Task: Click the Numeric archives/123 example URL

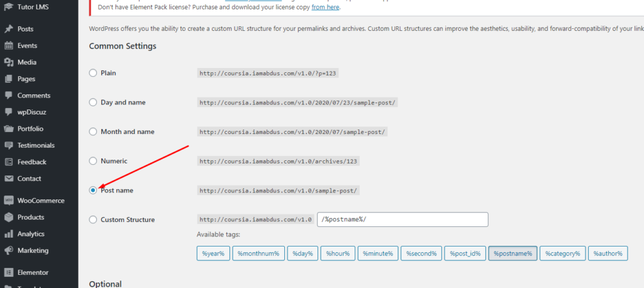Action: point(278,161)
